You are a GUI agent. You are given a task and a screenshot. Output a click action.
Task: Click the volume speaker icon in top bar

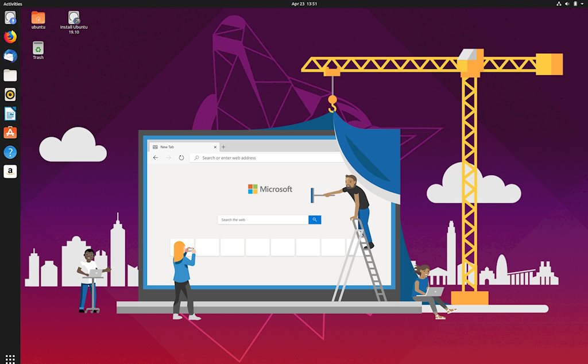[567, 3]
